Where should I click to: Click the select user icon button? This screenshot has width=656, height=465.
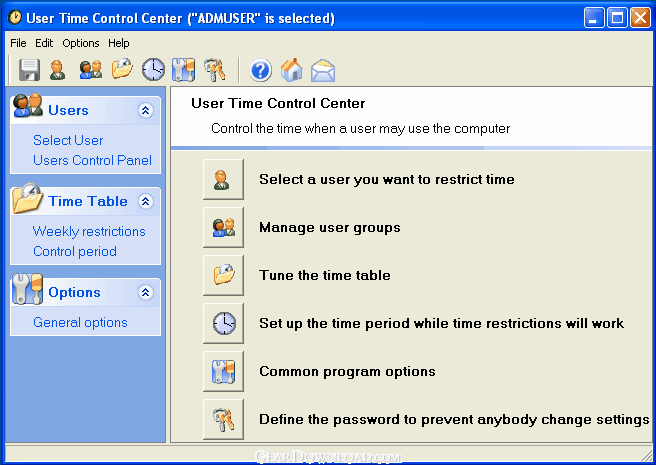point(223,179)
